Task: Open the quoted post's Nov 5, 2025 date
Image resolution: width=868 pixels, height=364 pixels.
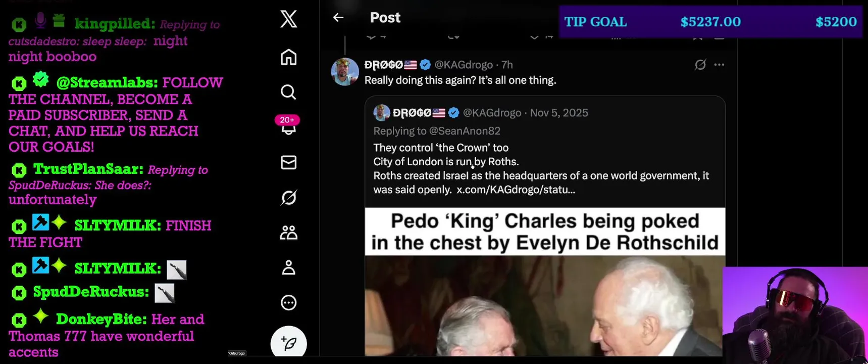Action: pos(559,113)
